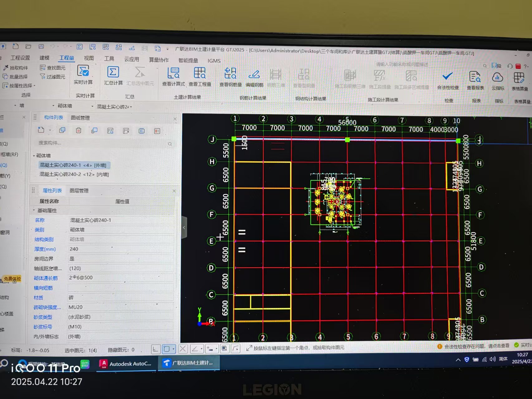Switch to 图纸管理 tab
The height and width of the screenshot is (399, 532).
pyautogui.click(x=80, y=118)
